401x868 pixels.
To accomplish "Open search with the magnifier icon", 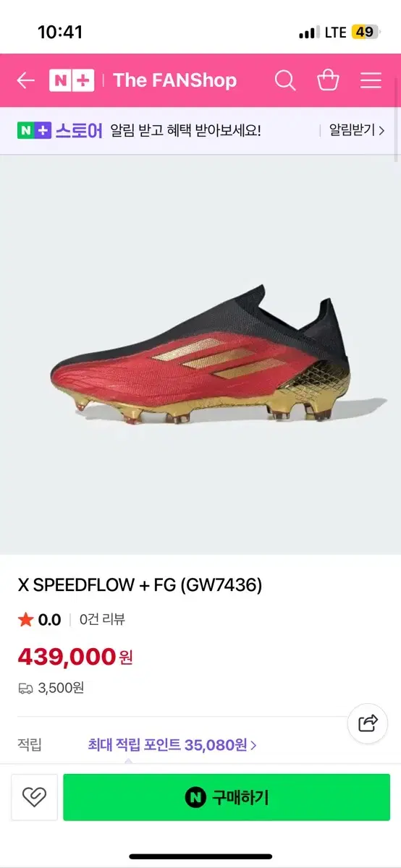I will (x=285, y=80).
